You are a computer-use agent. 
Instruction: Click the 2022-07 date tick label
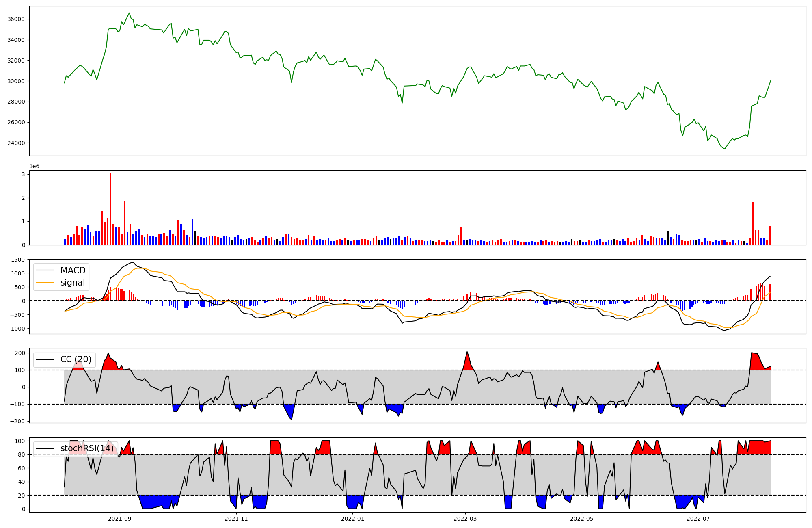(698, 519)
